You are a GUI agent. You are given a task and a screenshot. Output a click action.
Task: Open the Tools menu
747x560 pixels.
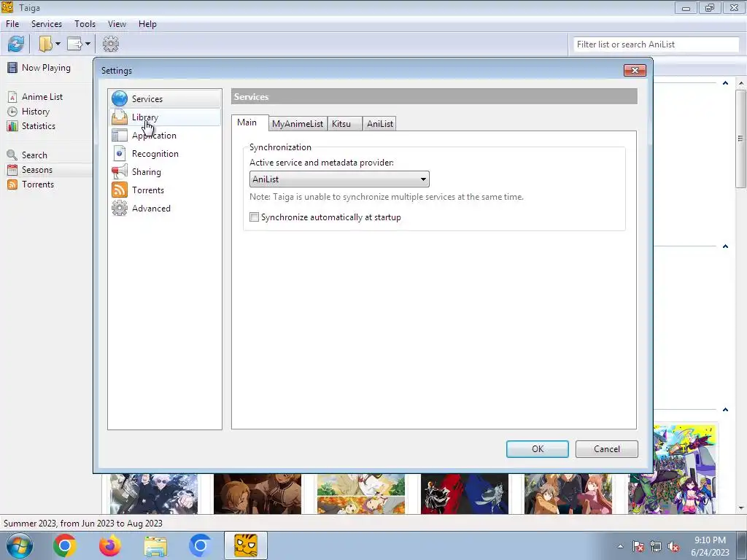85,24
